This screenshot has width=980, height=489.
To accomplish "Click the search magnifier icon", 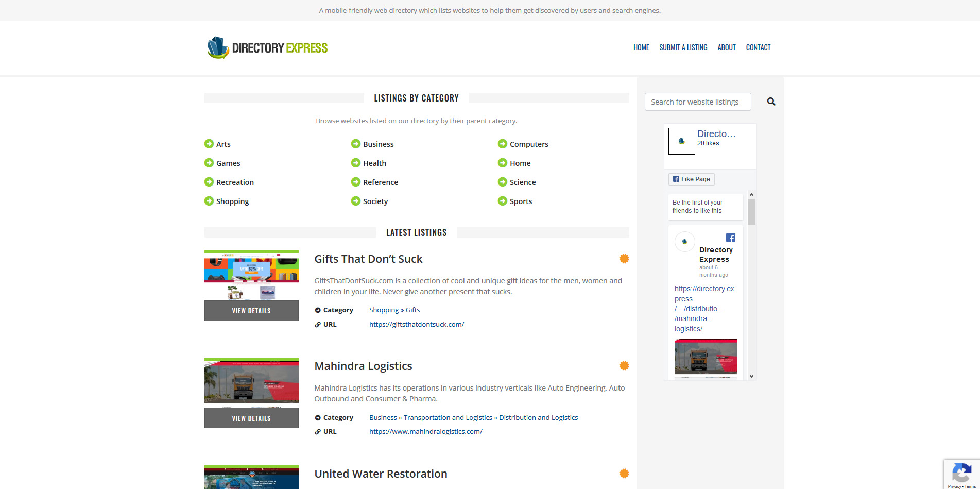I will pyautogui.click(x=771, y=102).
